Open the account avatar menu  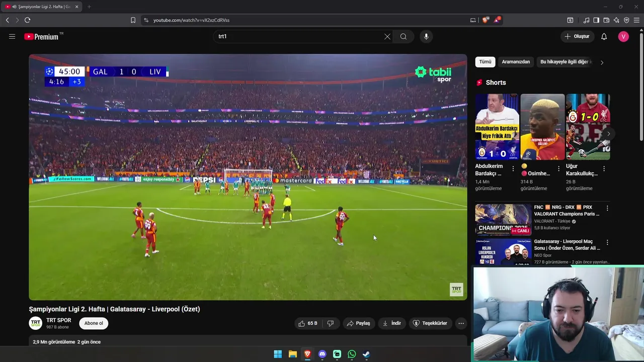tap(623, 36)
